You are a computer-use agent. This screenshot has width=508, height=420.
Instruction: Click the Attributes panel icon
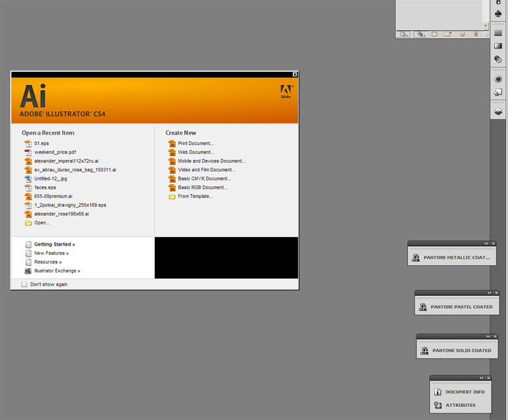point(437,405)
